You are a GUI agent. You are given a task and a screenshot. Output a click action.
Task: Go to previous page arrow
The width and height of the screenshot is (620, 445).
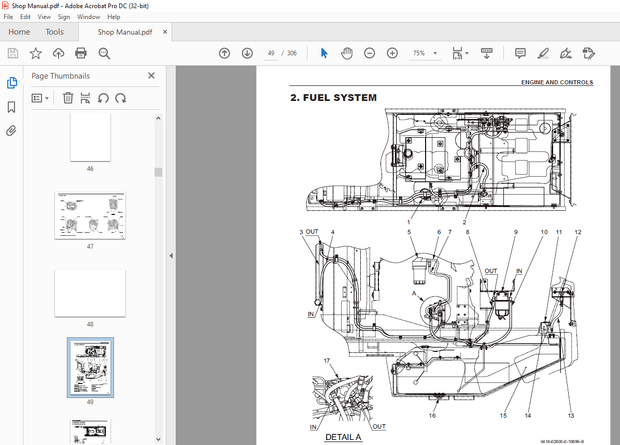pyautogui.click(x=225, y=53)
